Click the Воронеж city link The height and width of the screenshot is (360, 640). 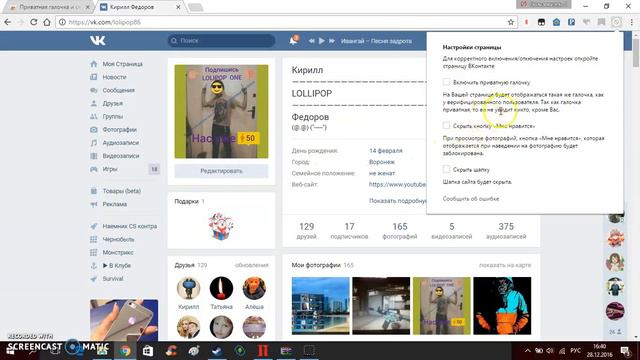pyautogui.click(x=382, y=162)
